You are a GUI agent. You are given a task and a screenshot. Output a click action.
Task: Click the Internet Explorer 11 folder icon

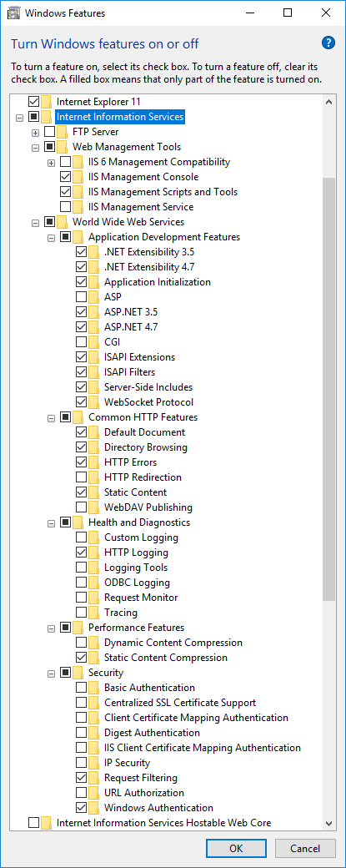[47, 102]
